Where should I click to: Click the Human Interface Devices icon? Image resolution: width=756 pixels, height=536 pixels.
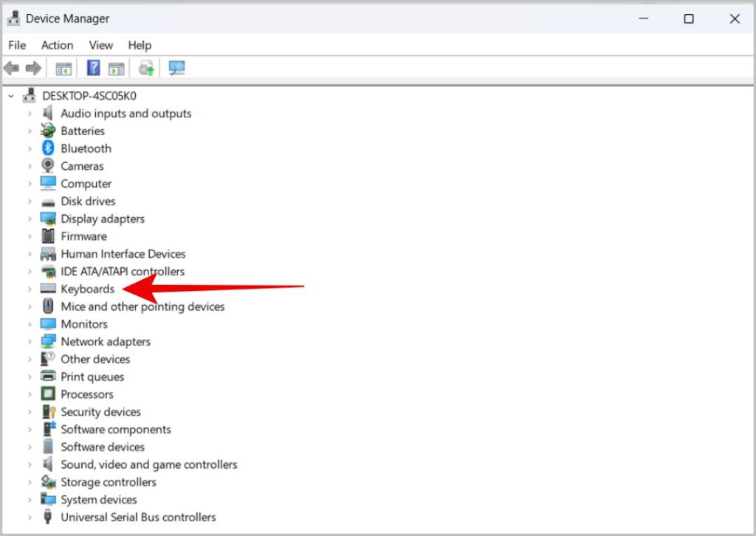(48, 253)
